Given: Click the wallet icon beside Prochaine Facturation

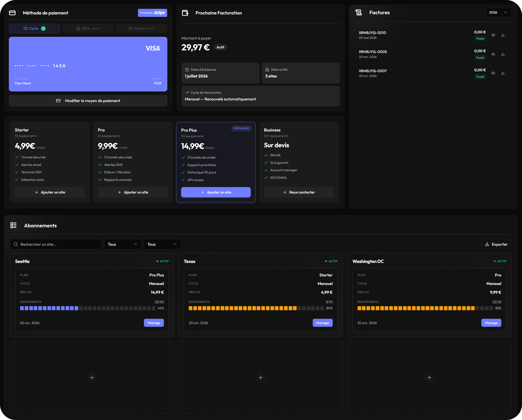Looking at the screenshot, I should (185, 13).
